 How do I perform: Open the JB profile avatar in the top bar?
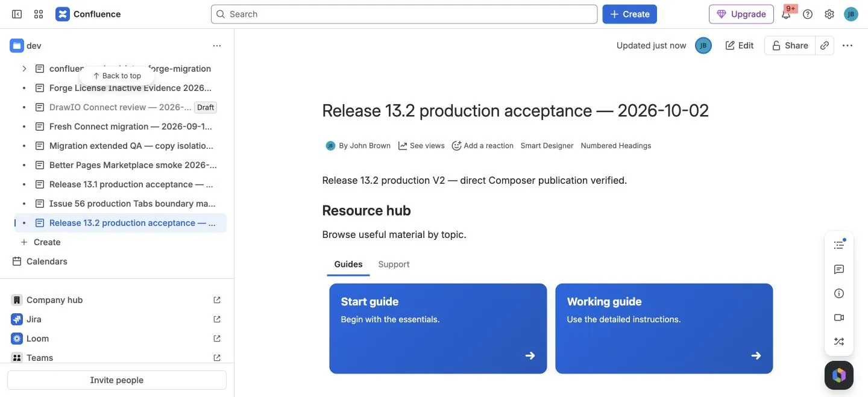point(851,14)
